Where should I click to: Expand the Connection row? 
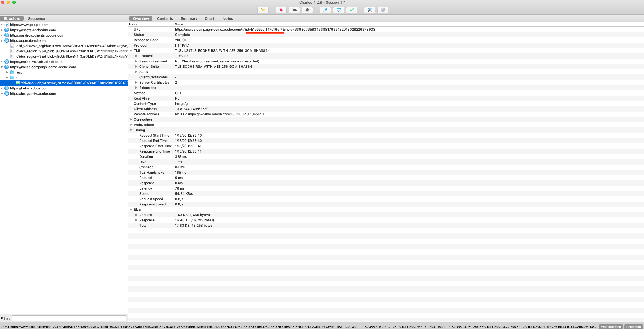tap(131, 119)
